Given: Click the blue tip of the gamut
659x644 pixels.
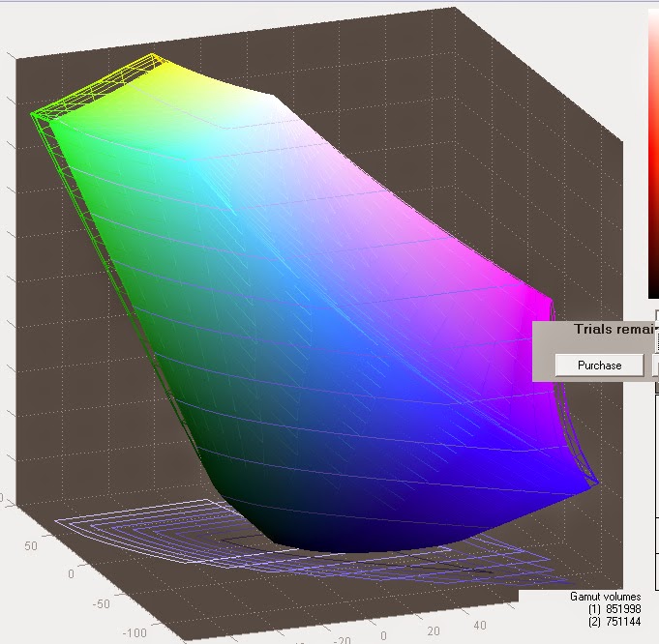Looking at the screenshot, I should (590, 485).
